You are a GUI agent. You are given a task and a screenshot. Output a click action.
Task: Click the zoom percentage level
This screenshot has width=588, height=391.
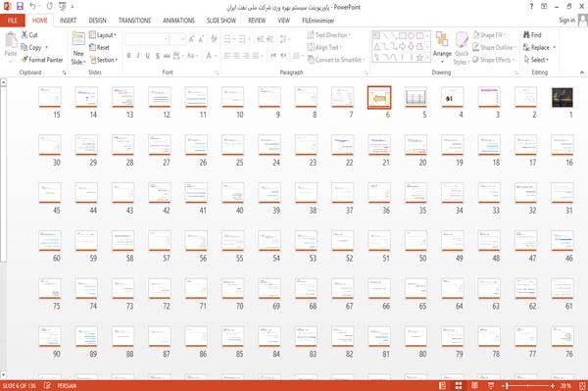(565, 385)
